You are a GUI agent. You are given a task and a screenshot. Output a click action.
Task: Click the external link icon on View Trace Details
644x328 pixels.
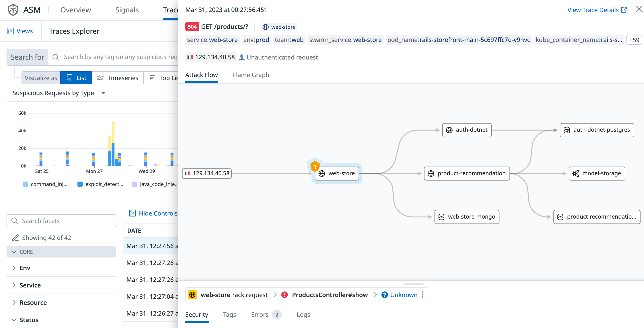[x=624, y=10]
